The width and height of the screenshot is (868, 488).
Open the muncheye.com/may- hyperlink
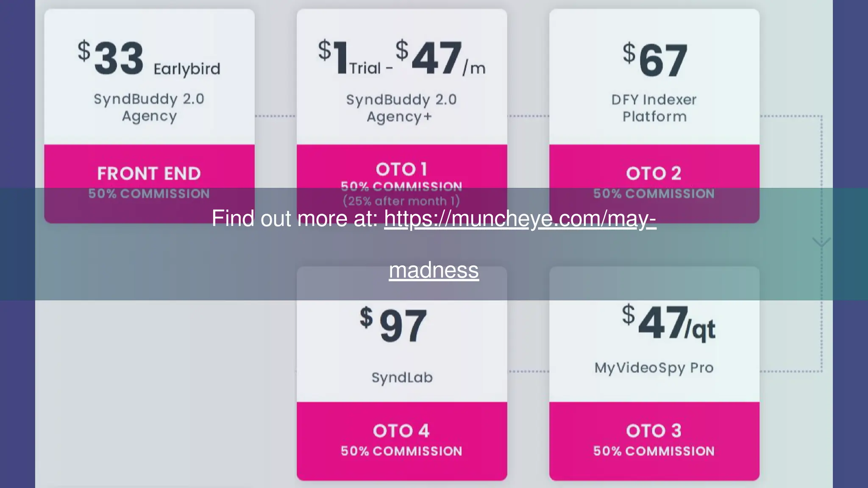(520, 219)
